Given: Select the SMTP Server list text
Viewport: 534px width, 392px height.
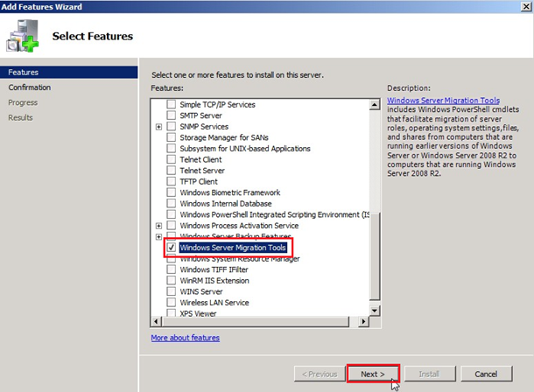Looking at the screenshot, I should tap(200, 115).
